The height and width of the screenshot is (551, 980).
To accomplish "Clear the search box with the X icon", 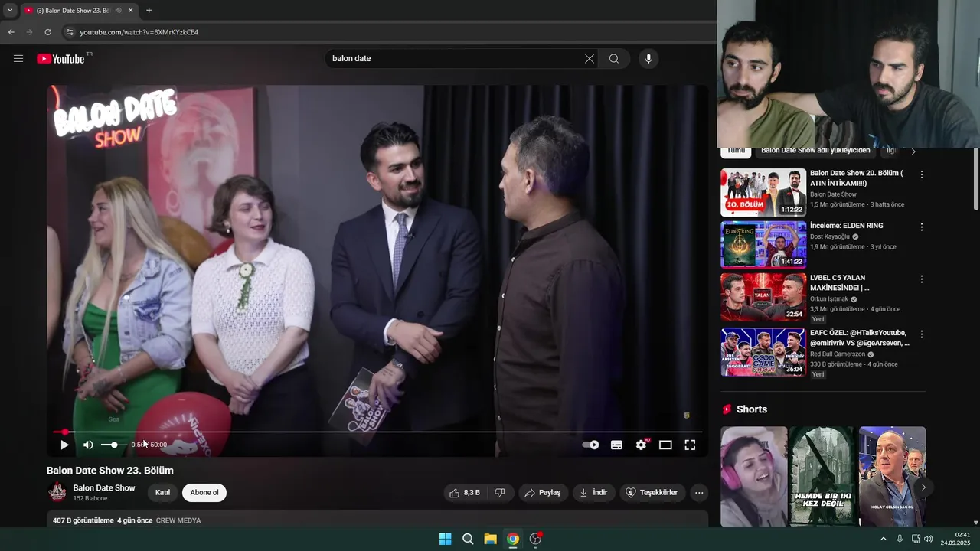I will coord(590,58).
